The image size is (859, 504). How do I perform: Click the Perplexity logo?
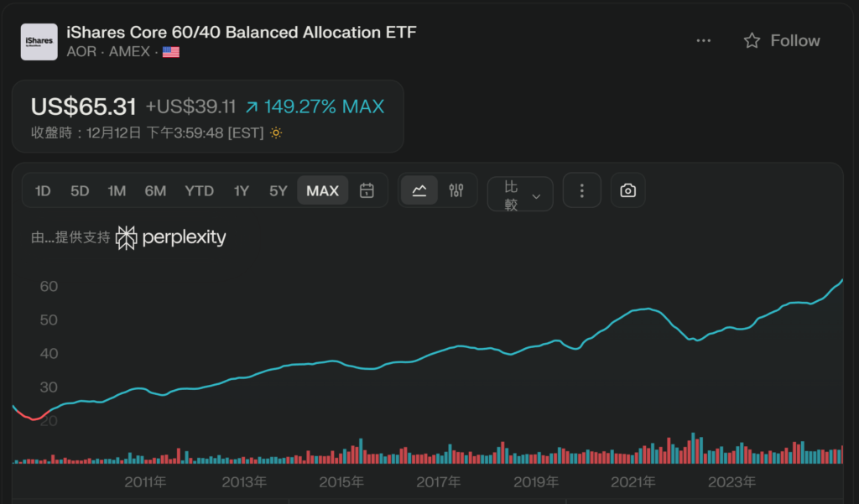point(171,237)
